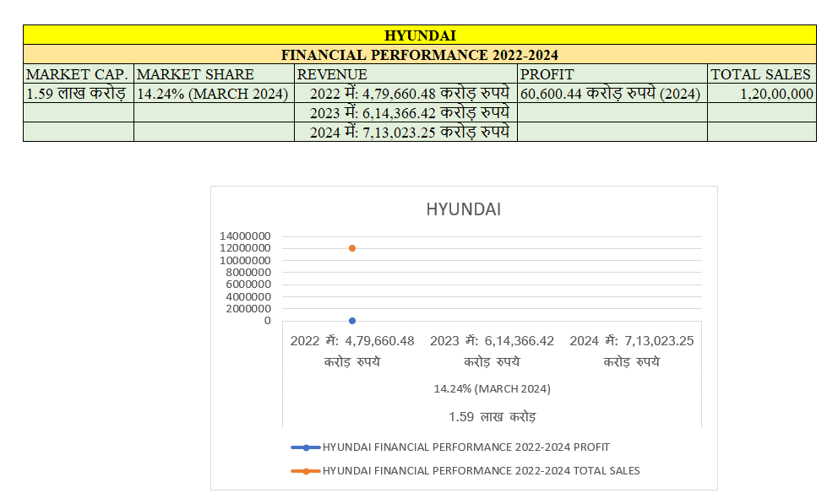Image resolution: width=838 pixels, height=504 pixels.
Task: Select the chart's 2023 में: 6,14,366.42 axis label
Action: point(492,350)
